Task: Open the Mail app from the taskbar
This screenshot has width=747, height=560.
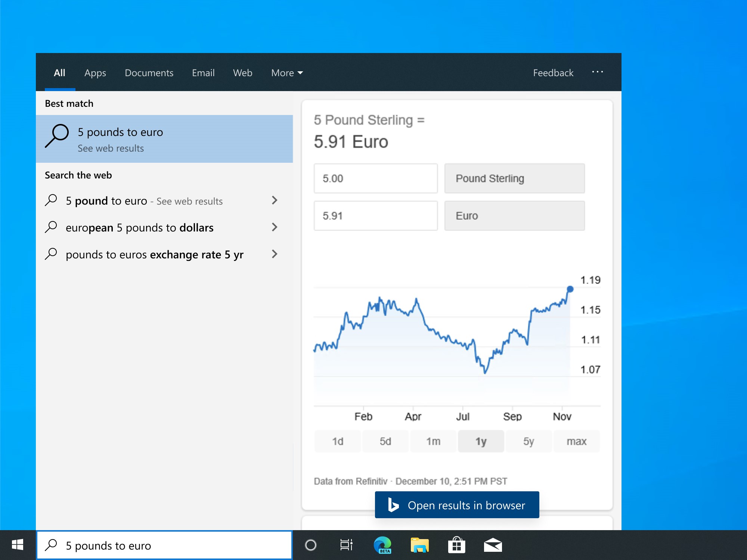Action: pyautogui.click(x=493, y=545)
